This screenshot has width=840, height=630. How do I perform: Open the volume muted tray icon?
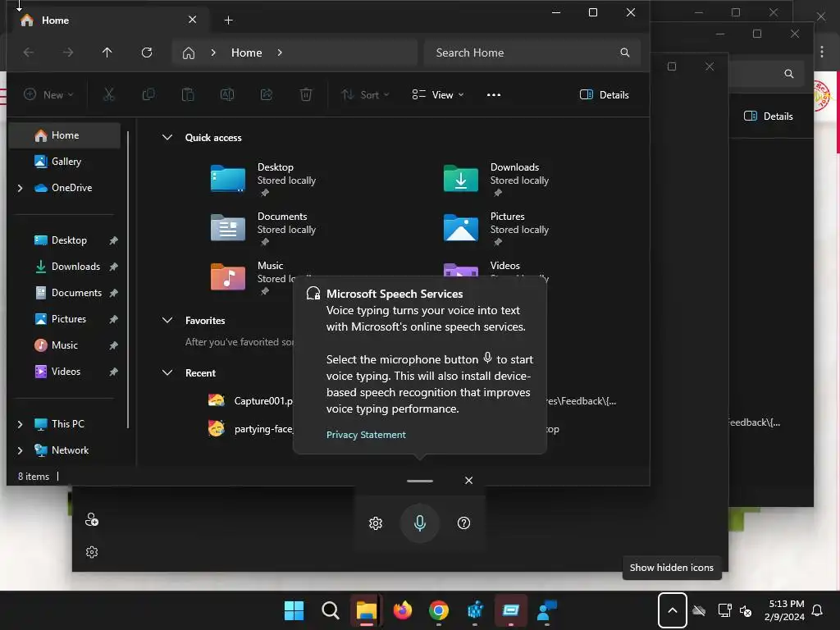tap(745, 610)
